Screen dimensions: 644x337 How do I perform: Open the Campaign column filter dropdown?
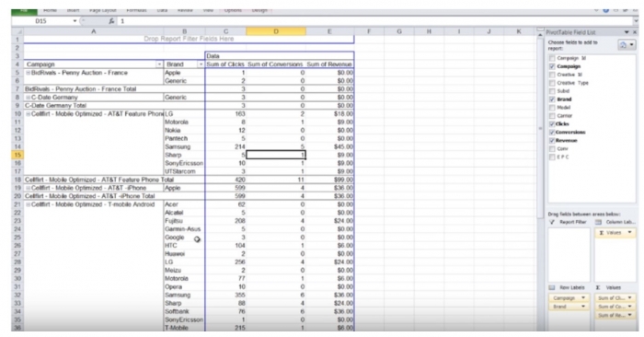tap(159, 64)
